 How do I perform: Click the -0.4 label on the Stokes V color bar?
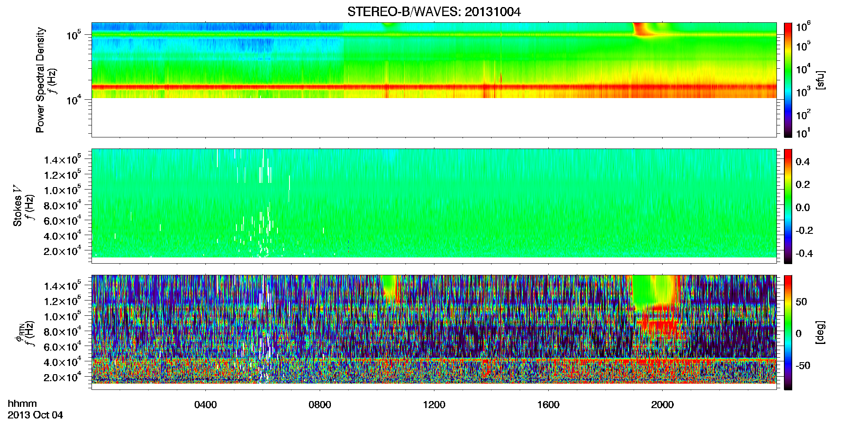click(x=804, y=253)
